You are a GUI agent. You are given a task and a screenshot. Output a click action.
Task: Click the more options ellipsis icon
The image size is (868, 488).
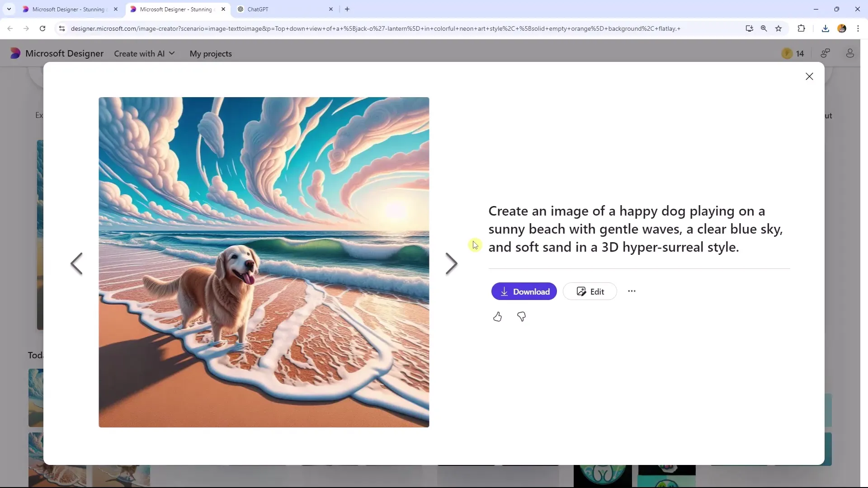(632, 291)
